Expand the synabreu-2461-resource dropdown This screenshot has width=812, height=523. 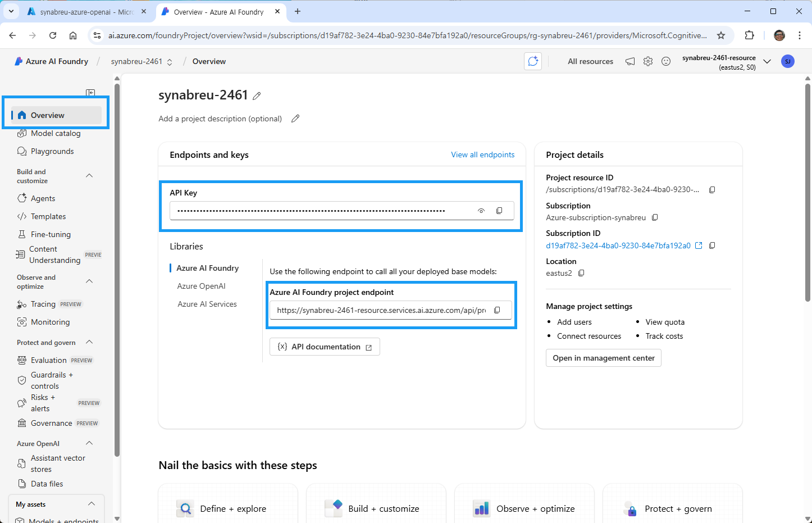point(767,61)
